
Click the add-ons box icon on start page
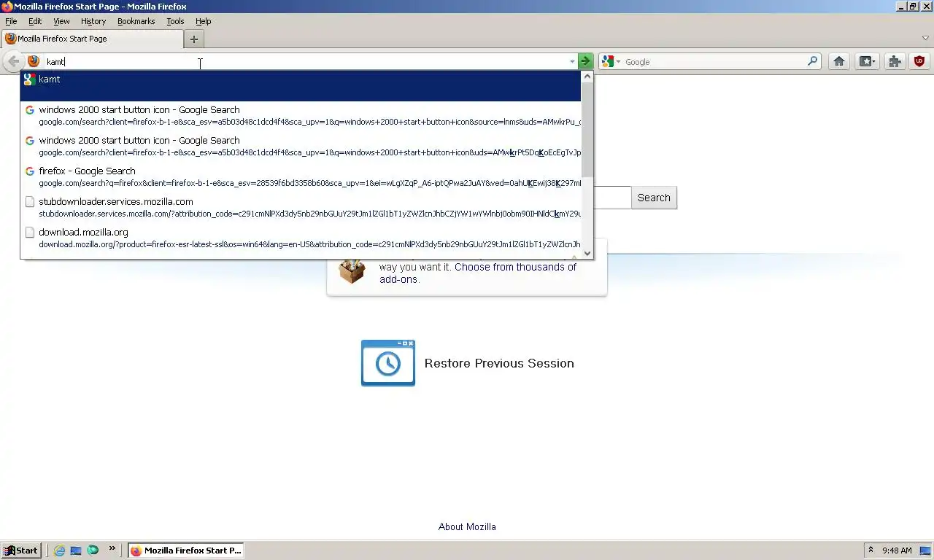click(352, 271)
